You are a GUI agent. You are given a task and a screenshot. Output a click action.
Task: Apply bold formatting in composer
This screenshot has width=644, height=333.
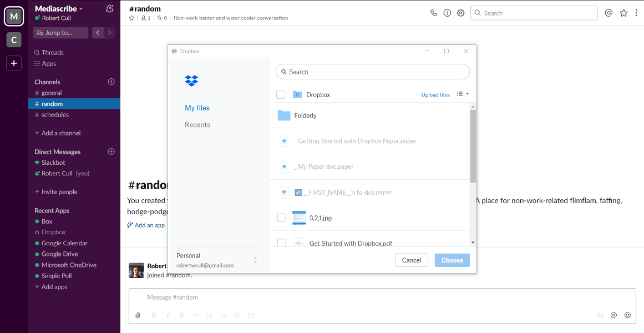[x=154, y=315]
